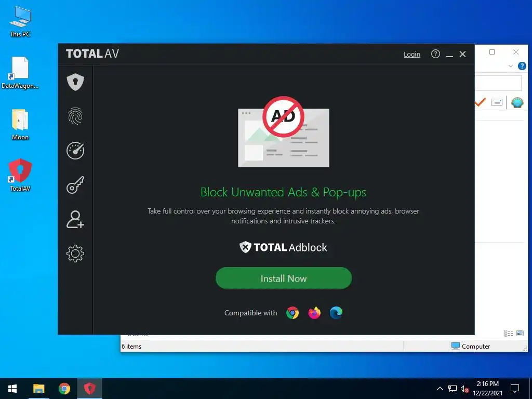Click the Login link
Viewport: 532px width, 399px height.
click(x=411, y=54)
